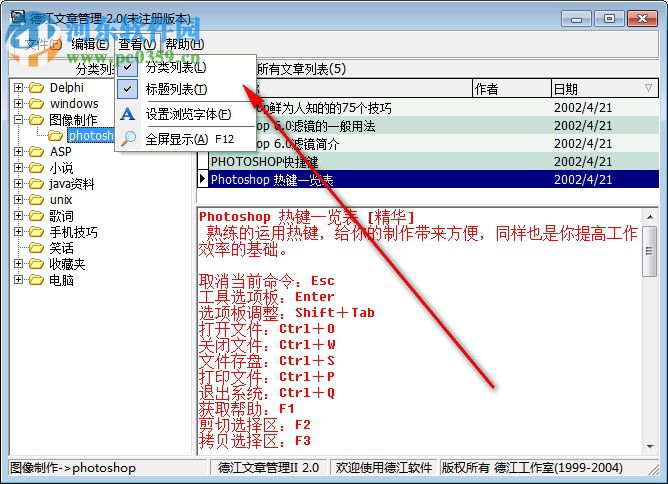This screenshot has height=484, width=668.
Task: Minimize the window
Action: [x=576, y=19]
